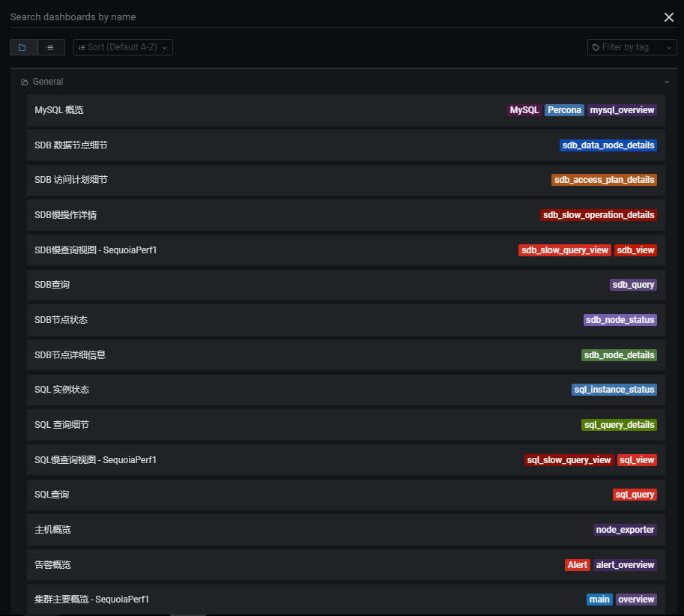Open 集群主要概览 - SequoiaPerf1 dashboard

pos(92,600)
